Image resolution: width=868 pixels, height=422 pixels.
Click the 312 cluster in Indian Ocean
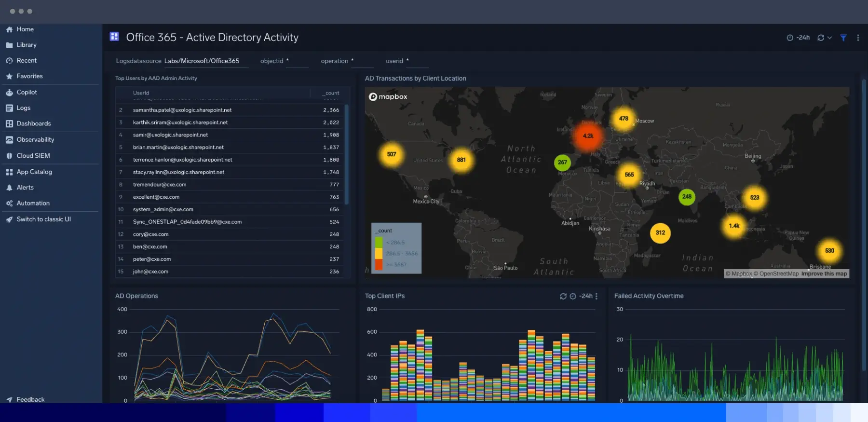(x=660, y=233)
